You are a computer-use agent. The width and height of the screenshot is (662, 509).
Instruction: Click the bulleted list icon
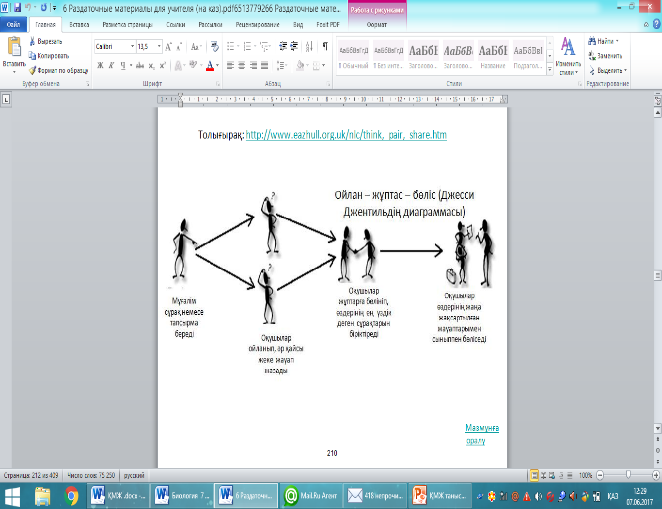[230, 46]
